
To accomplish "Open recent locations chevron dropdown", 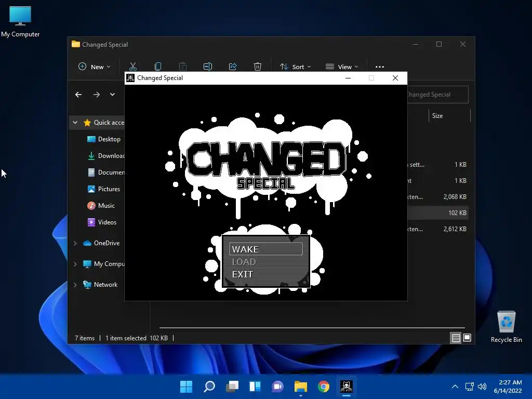I will pyautogui.click(x=112, y=95).
